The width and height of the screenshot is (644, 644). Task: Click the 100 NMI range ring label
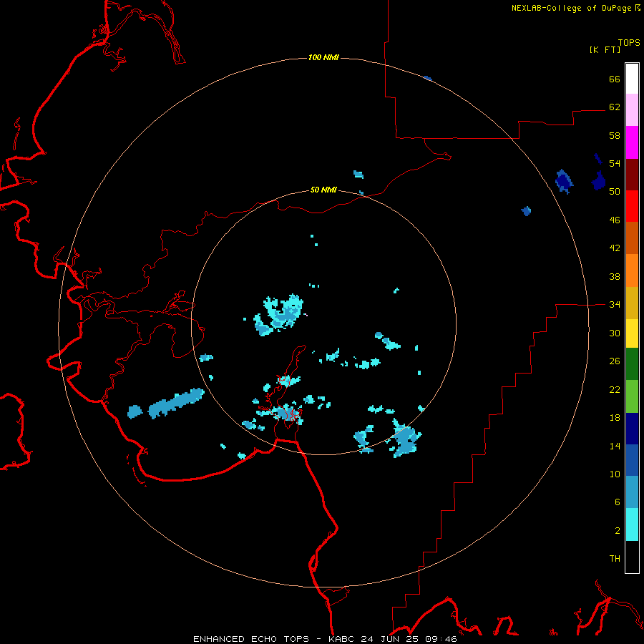click(323, 57)
